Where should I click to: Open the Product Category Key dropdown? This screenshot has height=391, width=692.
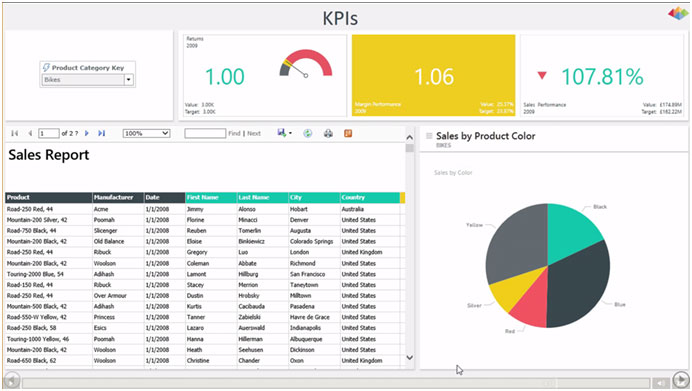tap(129, 80)
